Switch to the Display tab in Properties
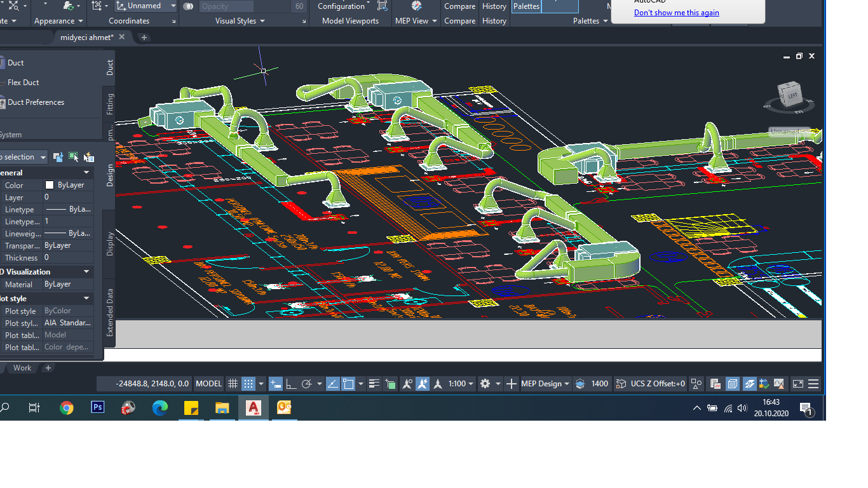 pyautogui.click(x=110, y=243)
